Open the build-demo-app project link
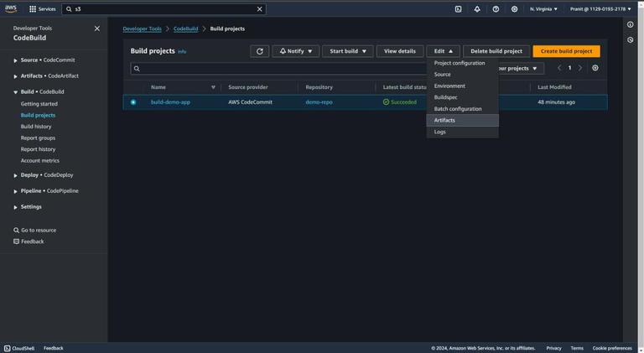Image resolution: width=644 pixels, height=353 pixels. point(170,102)
